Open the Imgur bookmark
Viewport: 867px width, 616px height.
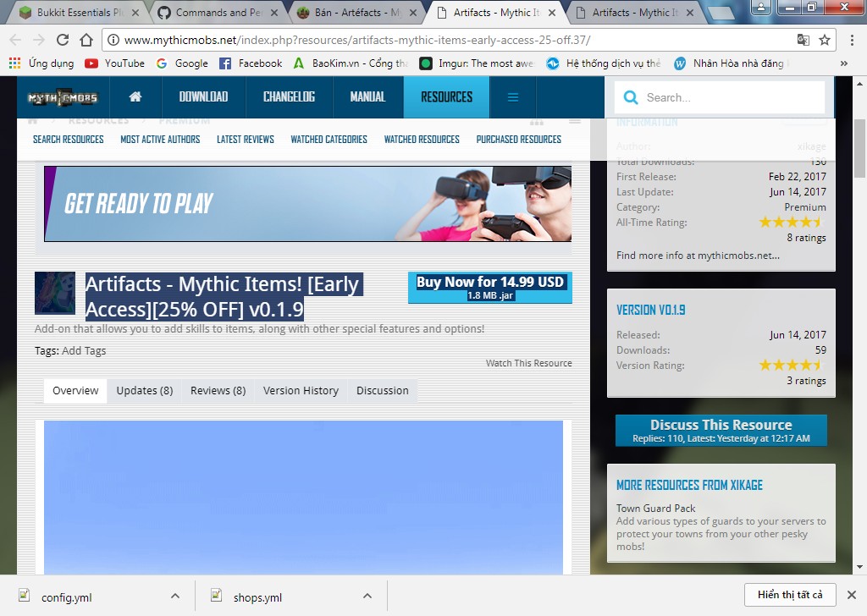pyautogui.click(x=477, y=63)
